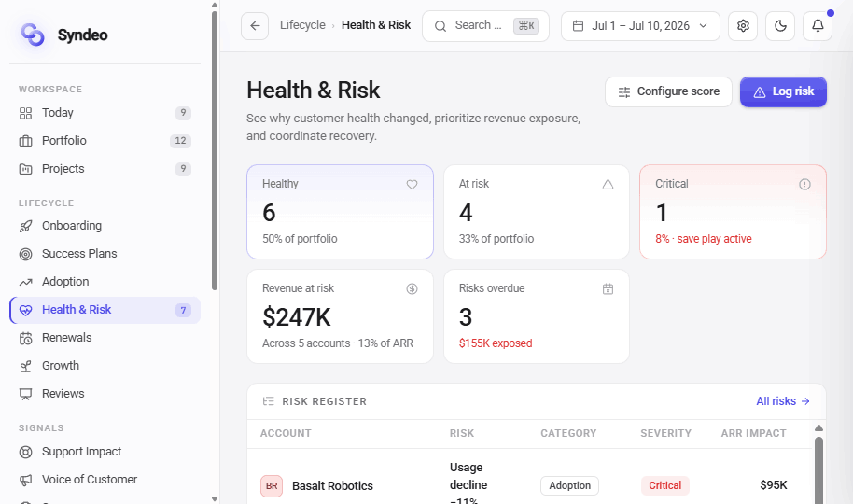This screenshot has height=504, width=853.
Task: Click the Renewals calendar-clock icon
Action: coord(25,338)
